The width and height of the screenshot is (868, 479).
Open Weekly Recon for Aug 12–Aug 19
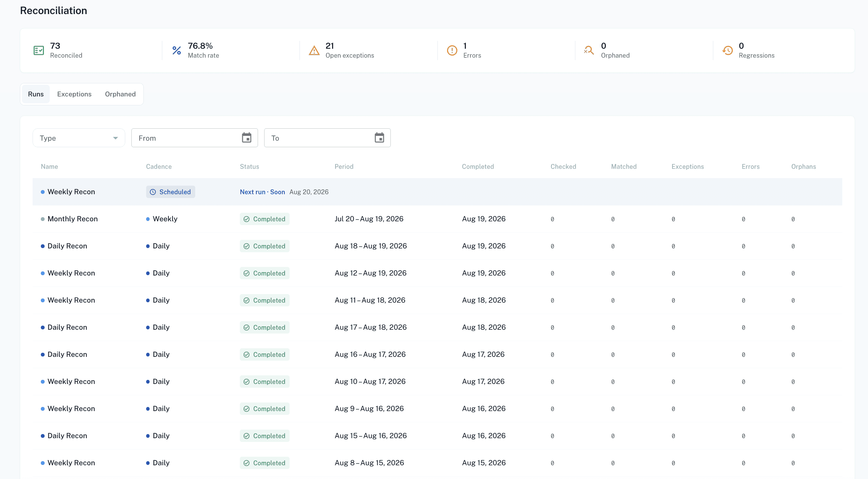pos(437,273)
